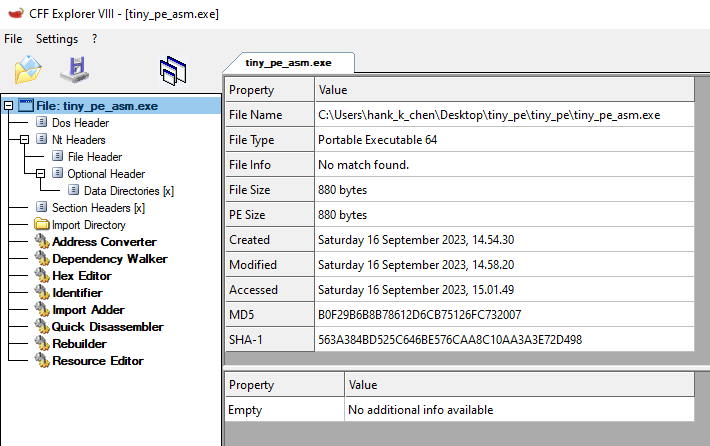Image resolution: width=710 pixels, height=446 pixels.
Task: Click the Empty property cell
Action: [285, 410]
